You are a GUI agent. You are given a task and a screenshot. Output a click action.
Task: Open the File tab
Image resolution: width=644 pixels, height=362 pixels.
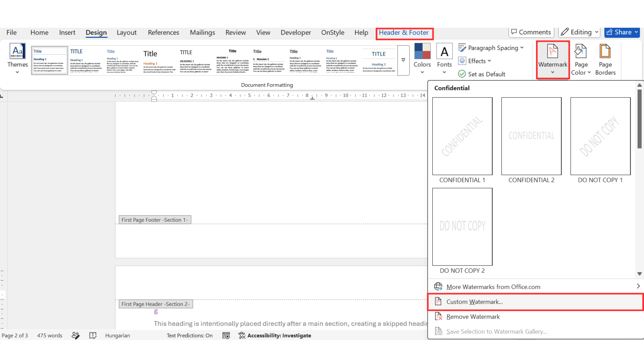click(11, 33)
